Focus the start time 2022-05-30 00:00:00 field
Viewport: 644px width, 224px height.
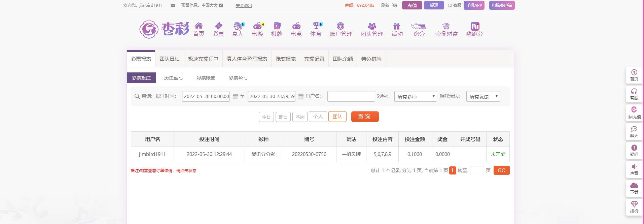206,96
